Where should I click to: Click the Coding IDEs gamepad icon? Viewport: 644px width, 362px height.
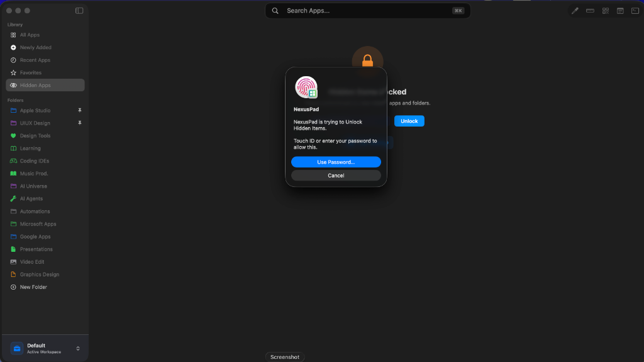pos(13,161)
